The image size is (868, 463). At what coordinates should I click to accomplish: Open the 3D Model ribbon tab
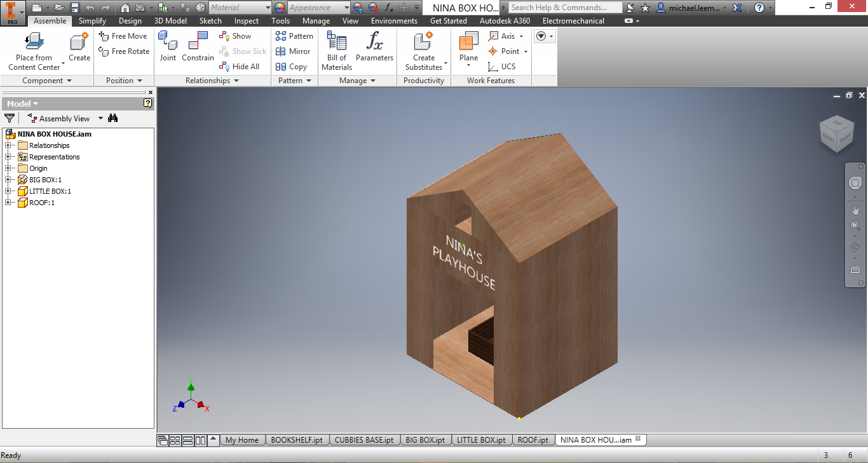[170, 21]
